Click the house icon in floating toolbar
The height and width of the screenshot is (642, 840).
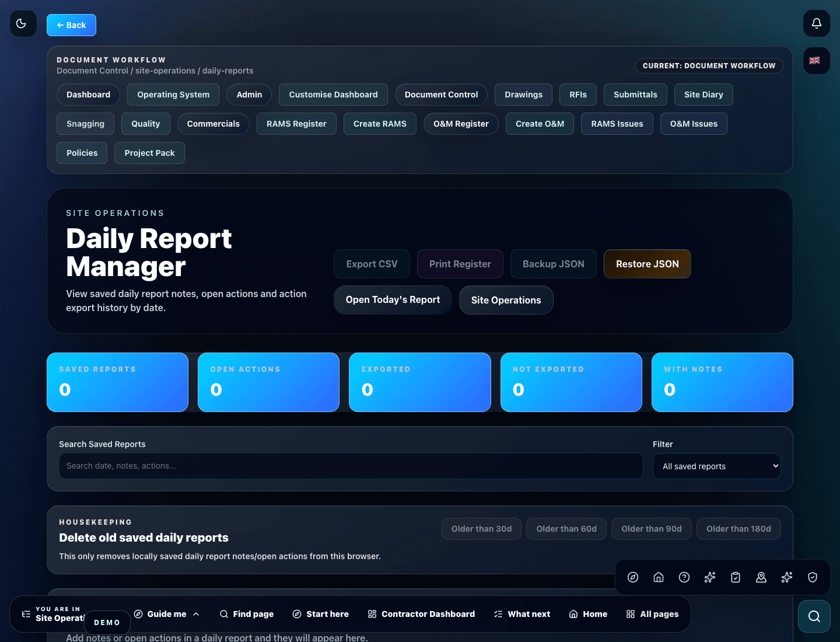click(x=659, y=577)
